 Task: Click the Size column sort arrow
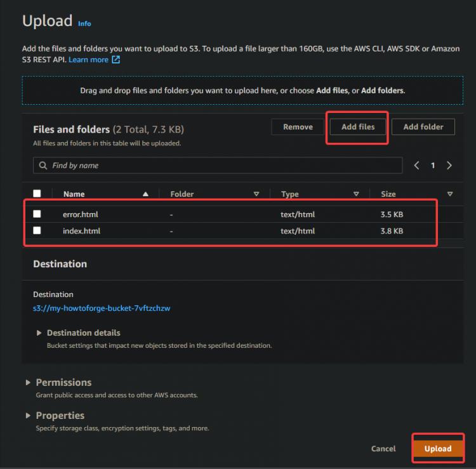point(450,194)
